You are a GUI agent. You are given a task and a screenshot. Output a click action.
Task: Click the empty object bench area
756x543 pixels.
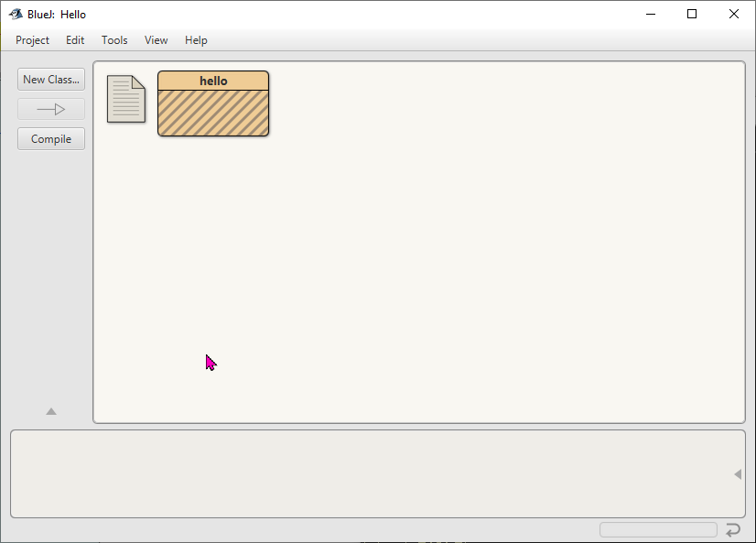[366, 474]
